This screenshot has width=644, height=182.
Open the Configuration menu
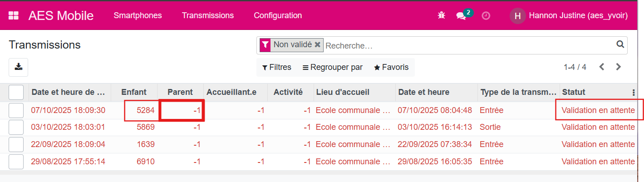278,15
